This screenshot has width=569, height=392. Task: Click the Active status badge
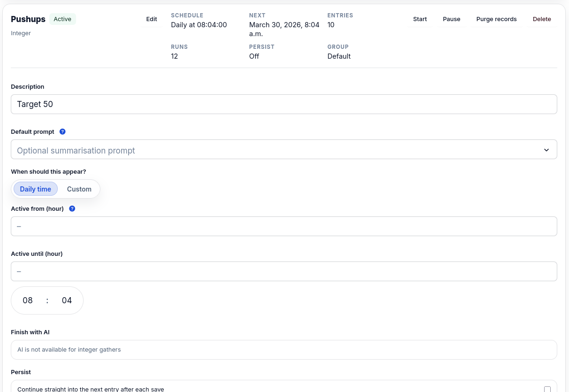pyautogui.click(x=62, y=19)
